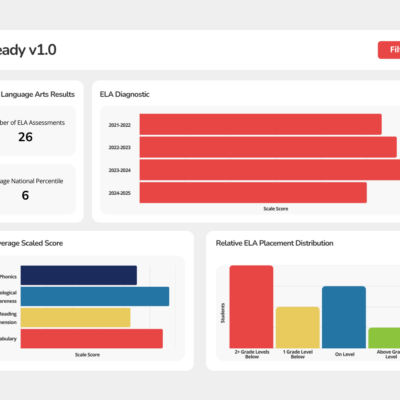Select the 2023-2024 ELA Diagnostic bar

tap(270, 170)
